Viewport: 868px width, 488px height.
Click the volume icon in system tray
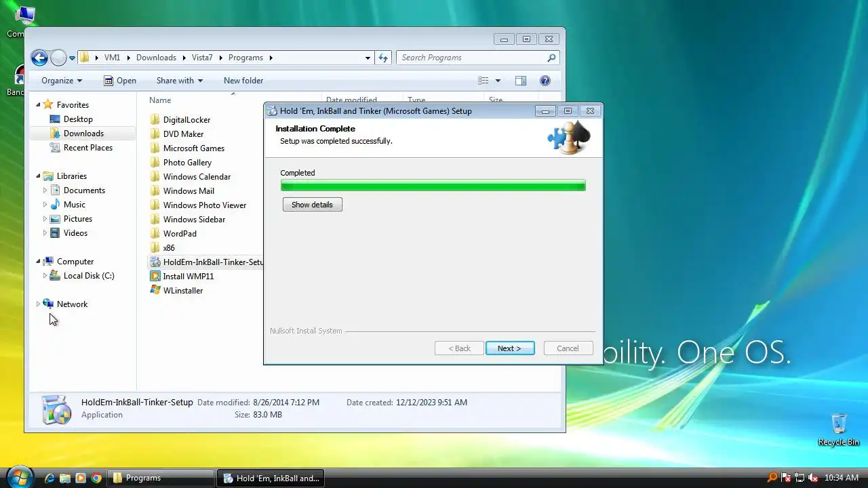(812, 478)
